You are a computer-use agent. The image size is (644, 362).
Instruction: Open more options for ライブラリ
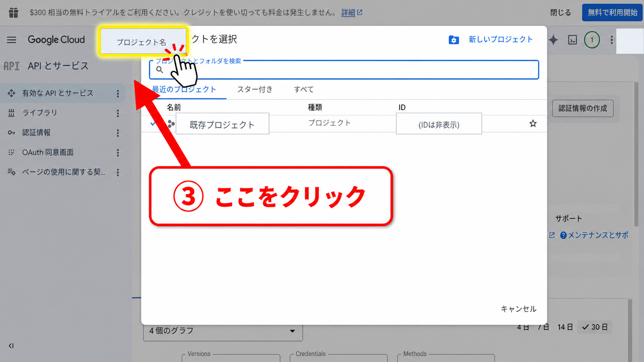coord(118,113)
